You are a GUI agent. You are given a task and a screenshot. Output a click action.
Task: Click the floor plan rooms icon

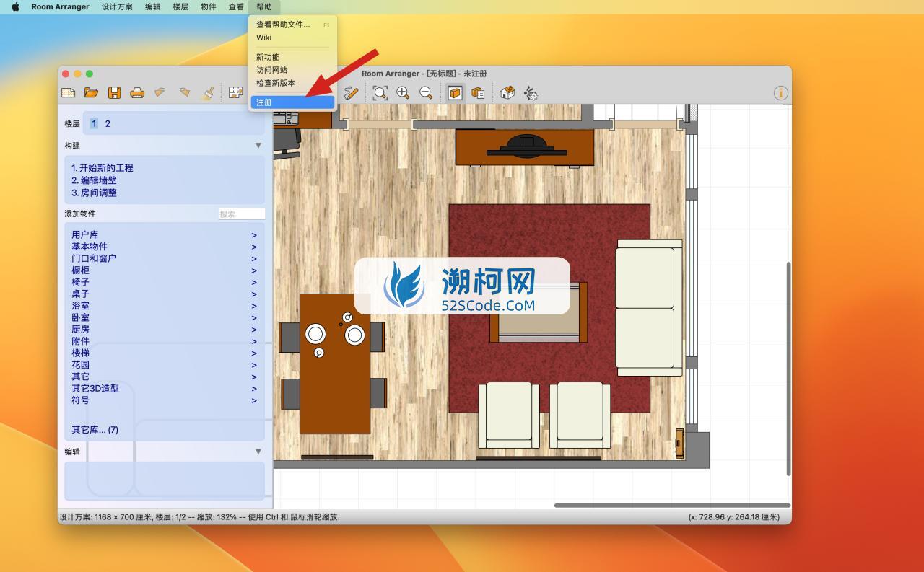pyautogui.click(x=235, y=92)
